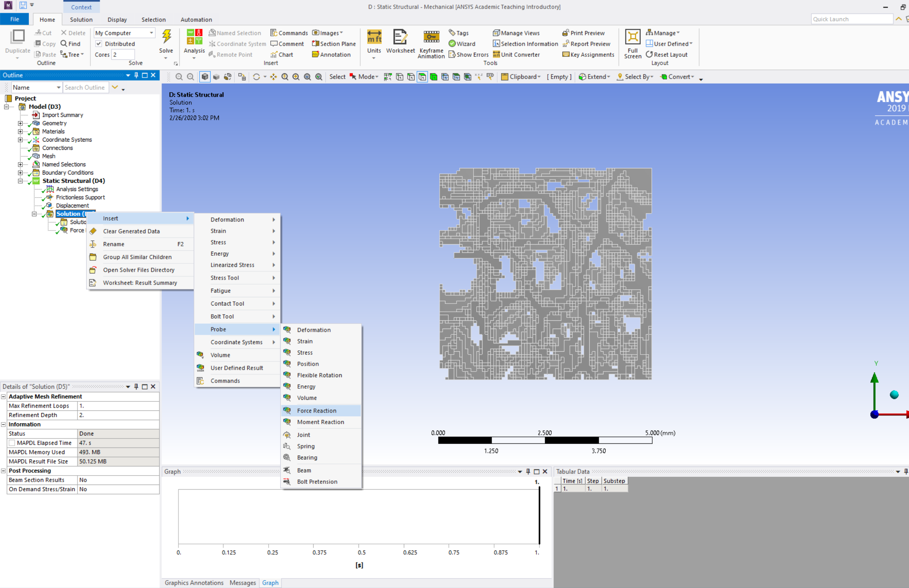Viewport: 909px width, 588px height.
Task: Click the Extend button
Action: click(594, 77)
